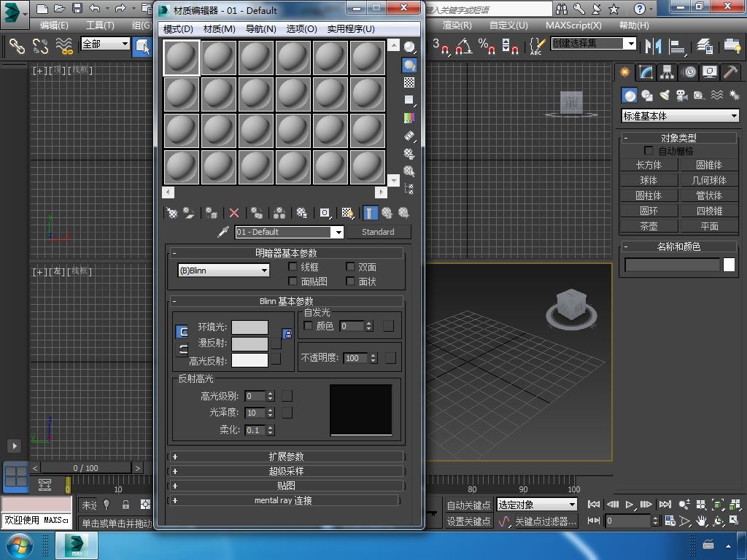Click the Select by Material icon
Viewport: 747px width, 560px height.
(409, 171)
